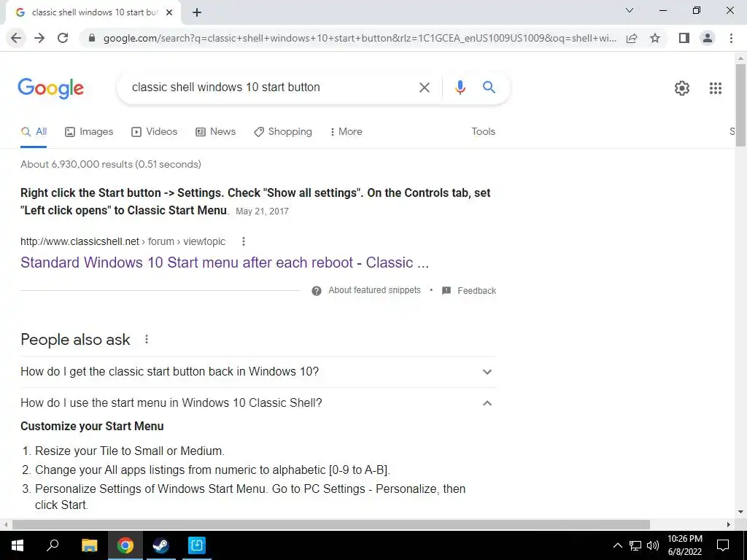The height and width of the screenshot is (560, 747).
Task: Select Chrome in the taskbar
Action: [x=125, y=545]
